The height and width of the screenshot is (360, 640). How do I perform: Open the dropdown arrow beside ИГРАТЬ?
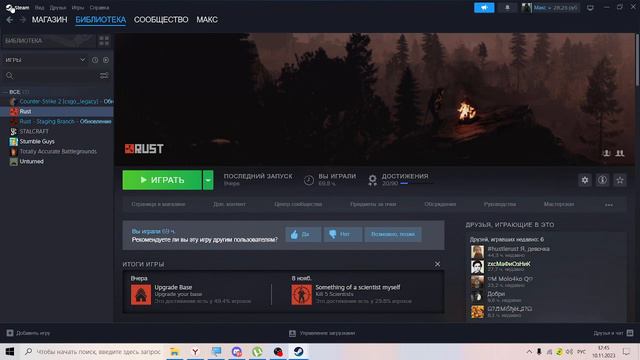pos(208,180)
